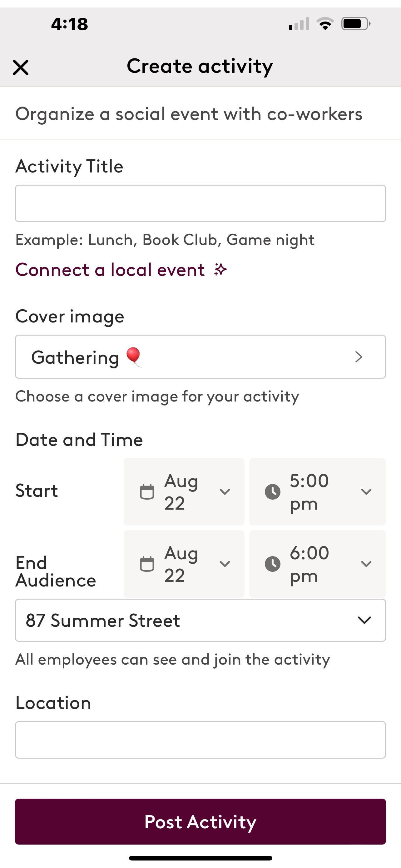Open the End date Aug 22 dropdown
Image resolution: width=401 pixels, height=868 pixels.
pos(184,564)
